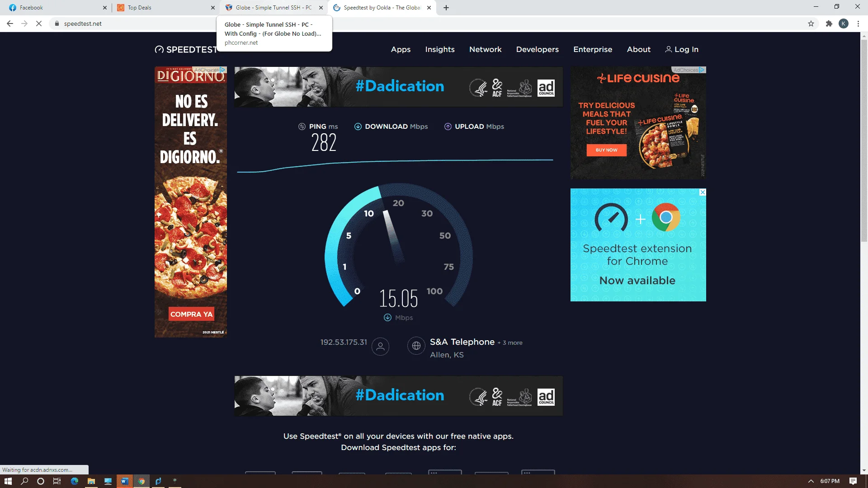Screen dimensions: 868x488
Task: Switch to the Top Deals tab
Action: tap(165, 8)
